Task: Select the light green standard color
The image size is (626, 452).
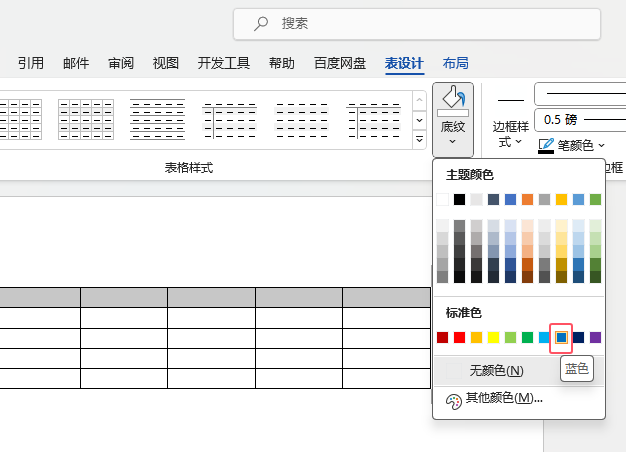Action: point(510,337)
